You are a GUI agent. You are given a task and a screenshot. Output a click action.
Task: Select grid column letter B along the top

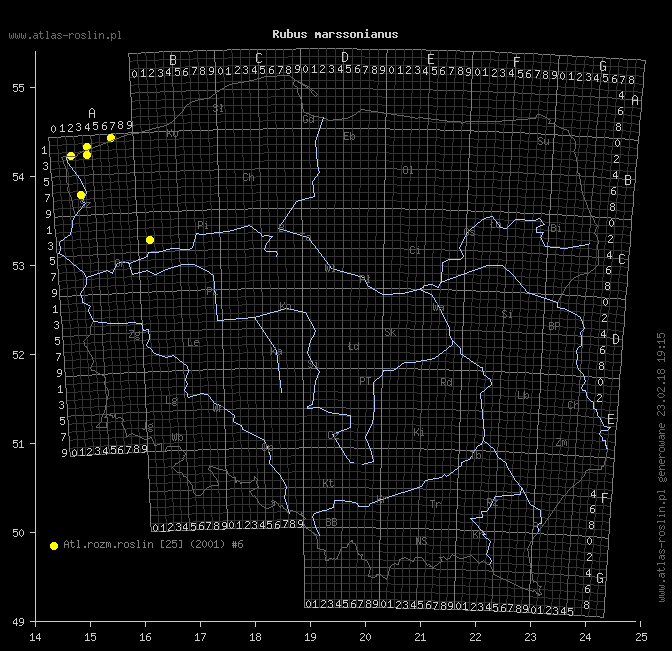[x=173, y=60]
